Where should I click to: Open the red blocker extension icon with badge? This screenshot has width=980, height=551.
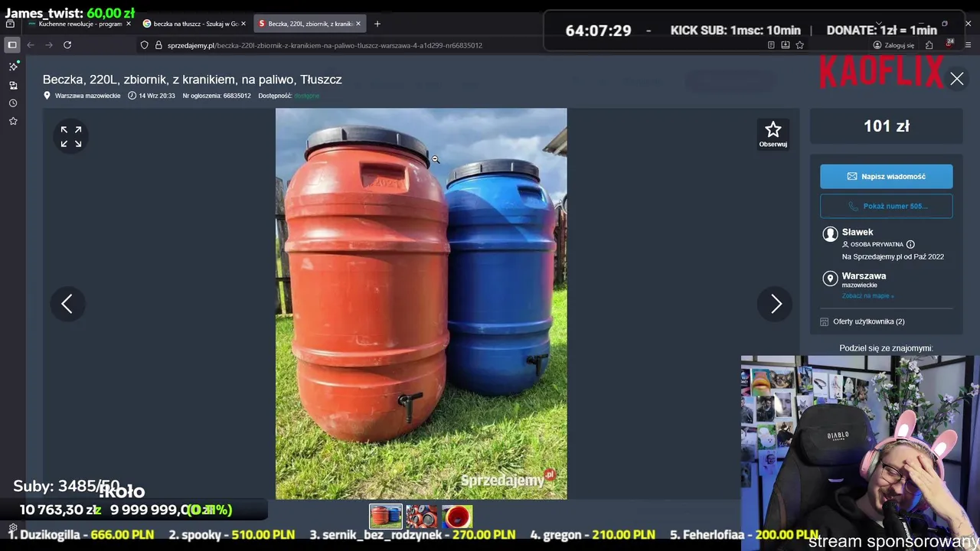949,44
